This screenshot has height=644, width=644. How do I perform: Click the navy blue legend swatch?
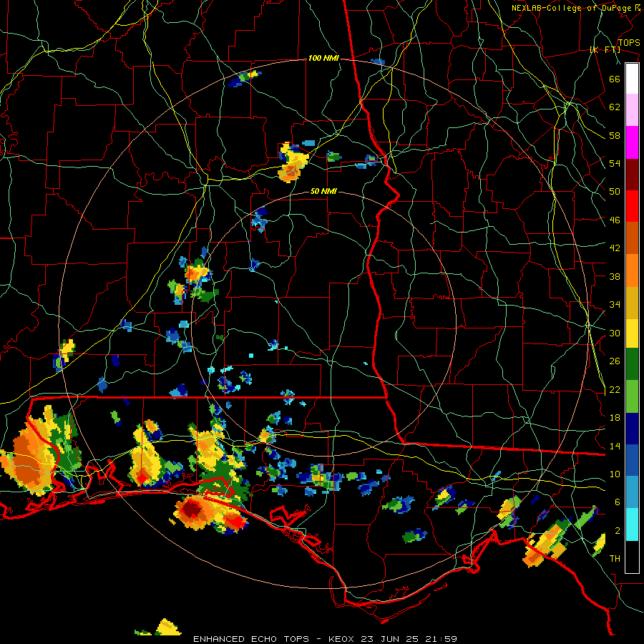point(632,429)
